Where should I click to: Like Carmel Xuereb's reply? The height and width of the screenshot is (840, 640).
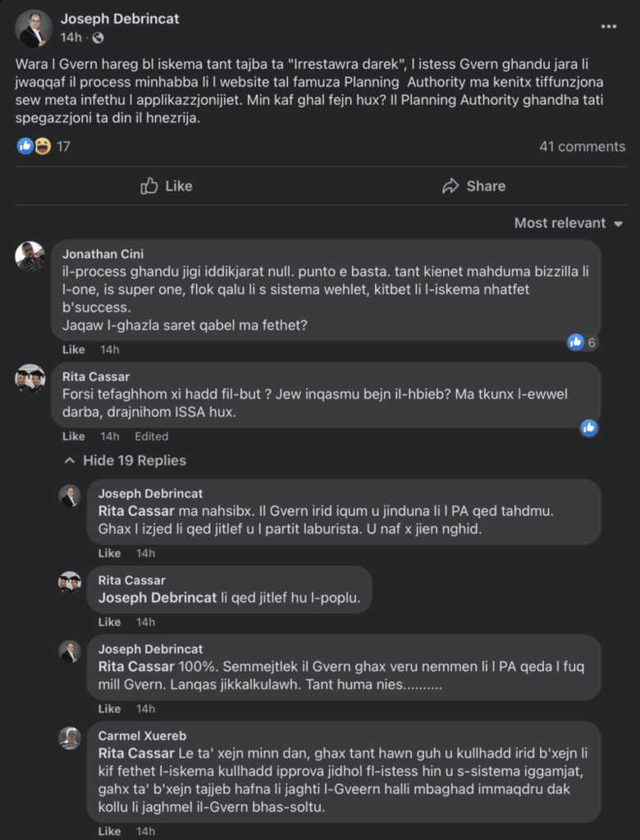click(109, 832)
